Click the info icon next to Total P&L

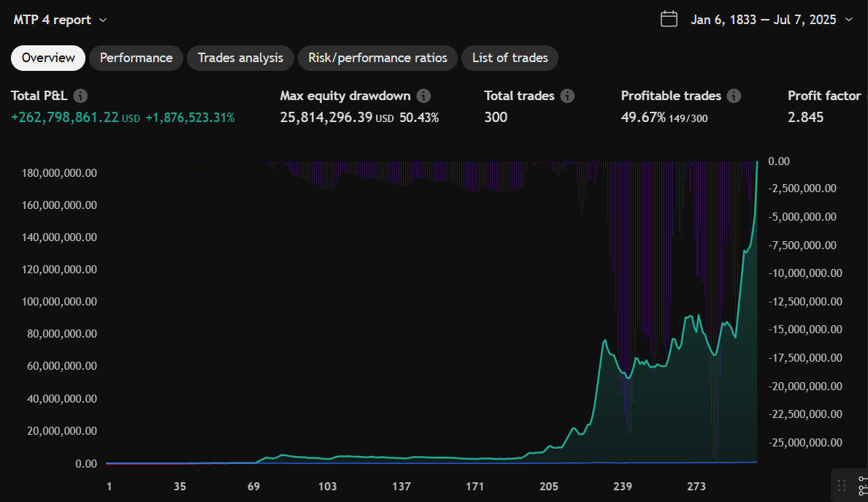81,96
